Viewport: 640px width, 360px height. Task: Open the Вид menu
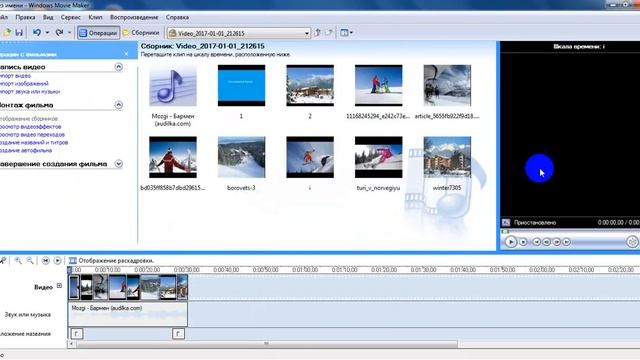coord(48,17)
